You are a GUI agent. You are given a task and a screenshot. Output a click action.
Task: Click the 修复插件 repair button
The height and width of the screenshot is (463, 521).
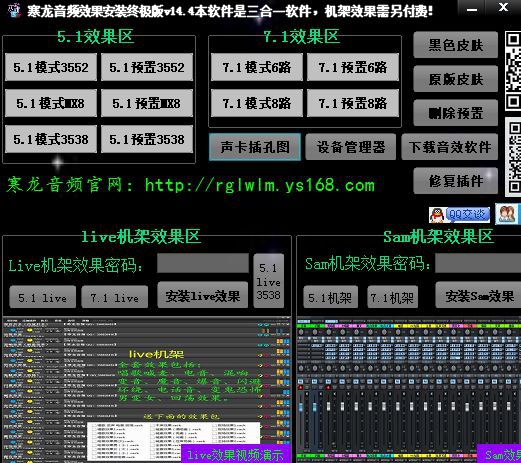pyautogui.click(x=456, y=181)
